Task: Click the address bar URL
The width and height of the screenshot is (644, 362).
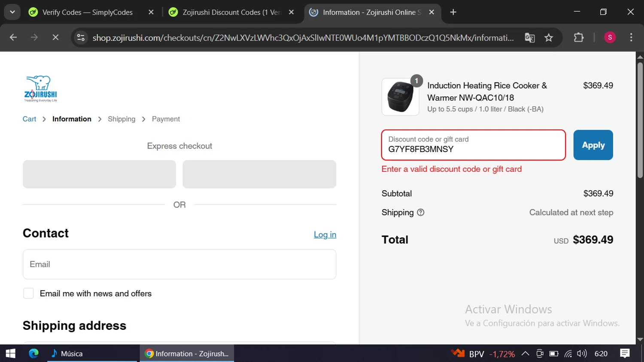Action: tap(303, 38)
